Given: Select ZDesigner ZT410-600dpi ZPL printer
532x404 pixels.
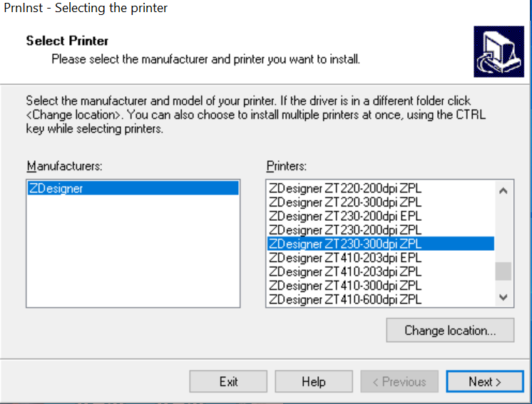Looking at the screenshot, I should tap(345, 299).
